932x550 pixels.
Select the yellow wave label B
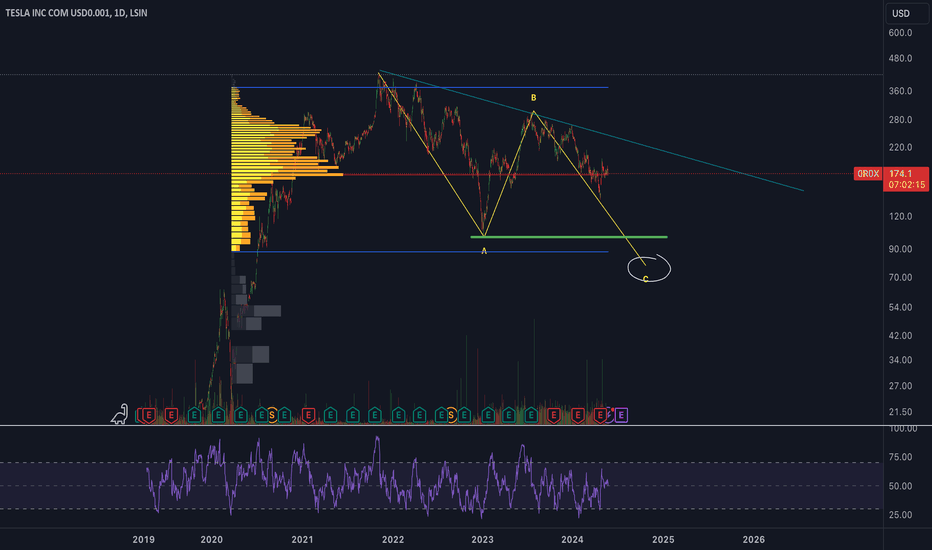533,98
